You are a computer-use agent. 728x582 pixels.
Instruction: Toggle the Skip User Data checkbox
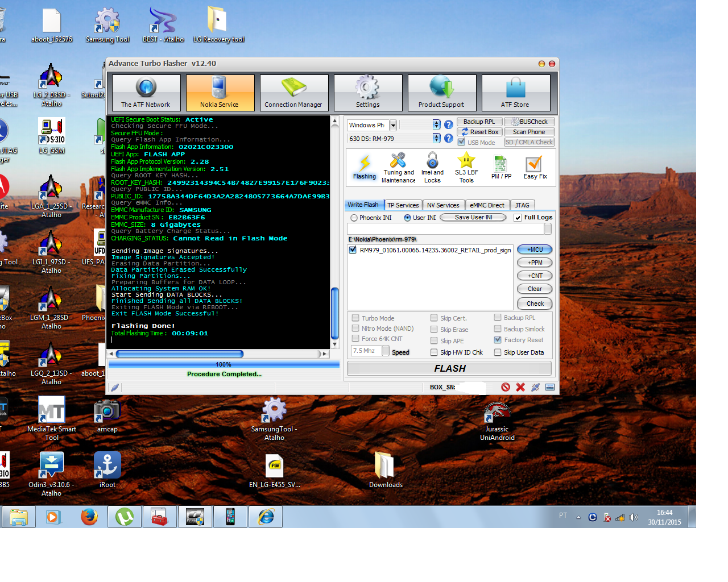click(x=498, y=352)
